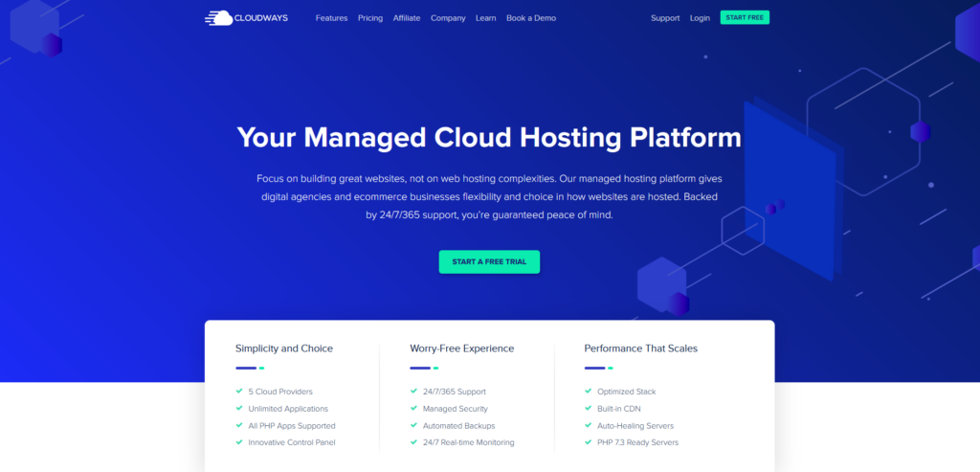Click the Optimized Stack item
Image resolution: width=980 pixels, height=472 pixels.
click(626, 392)
